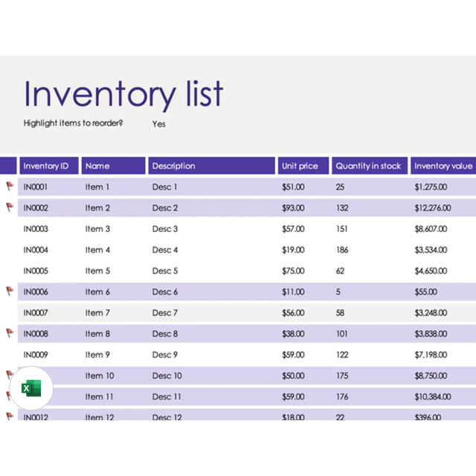Select the $75.00 unit price cell
Screen dimensions: 476x476
point(293,271)
